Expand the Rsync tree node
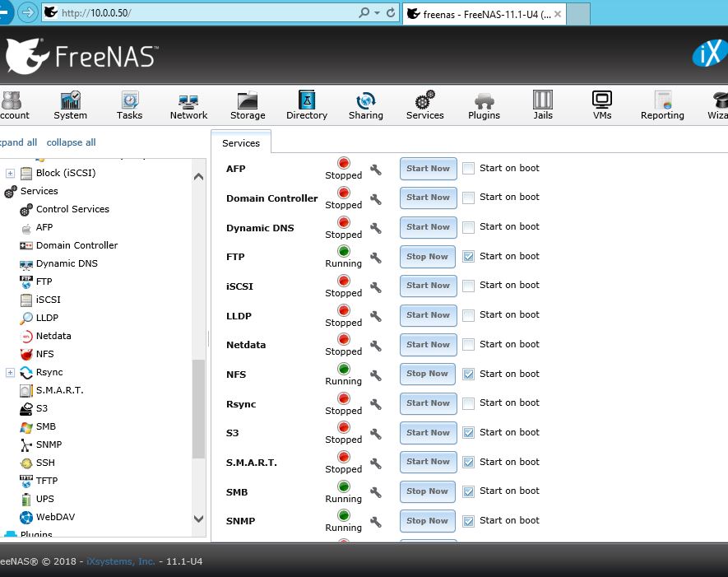Image resolution: width=728 pixels, height=577 pixels. point(10,373)
